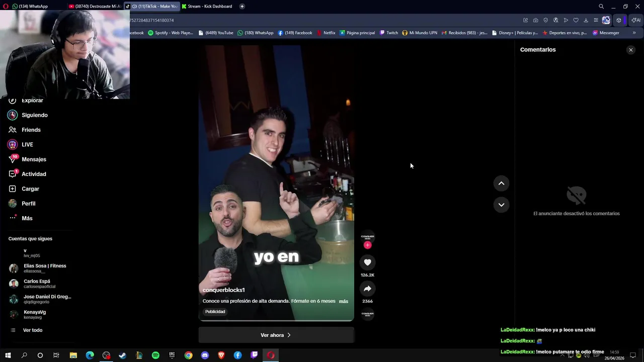Open Spotify from the taskbar
This screenshot has width=644, height=362.
[155, 355]
